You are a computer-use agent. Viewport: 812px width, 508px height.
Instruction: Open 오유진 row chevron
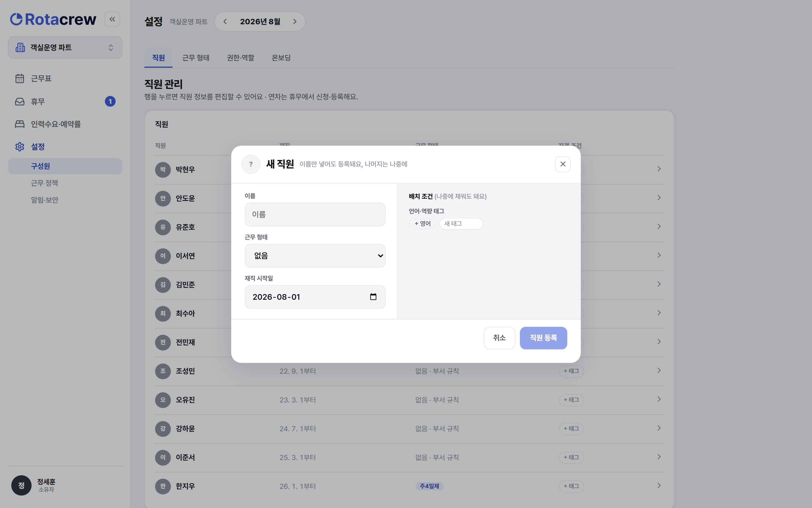point(659,399)
